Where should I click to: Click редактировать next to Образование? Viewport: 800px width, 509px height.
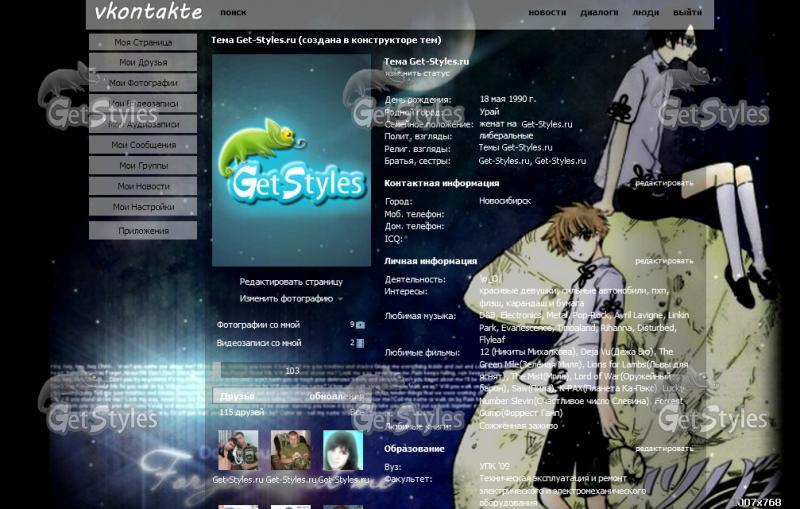(x=664, y=449)
